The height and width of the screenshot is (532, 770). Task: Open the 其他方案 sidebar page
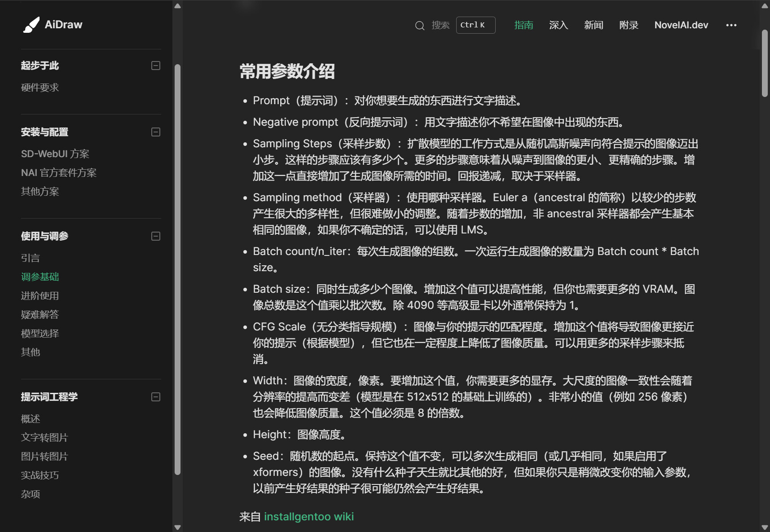click(40, 192)
